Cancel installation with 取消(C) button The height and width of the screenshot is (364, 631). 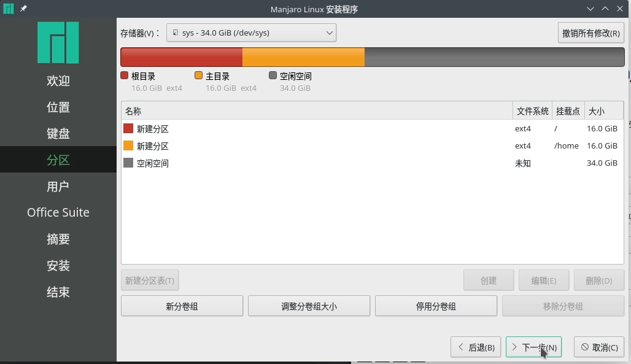click(x=599, y=347)
